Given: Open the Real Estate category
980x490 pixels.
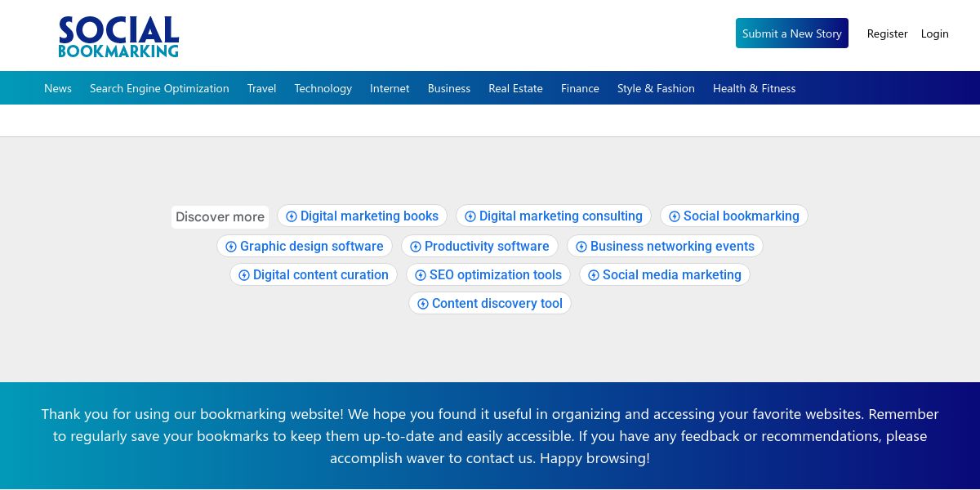Looking at the screenshot, I should 515,88.
